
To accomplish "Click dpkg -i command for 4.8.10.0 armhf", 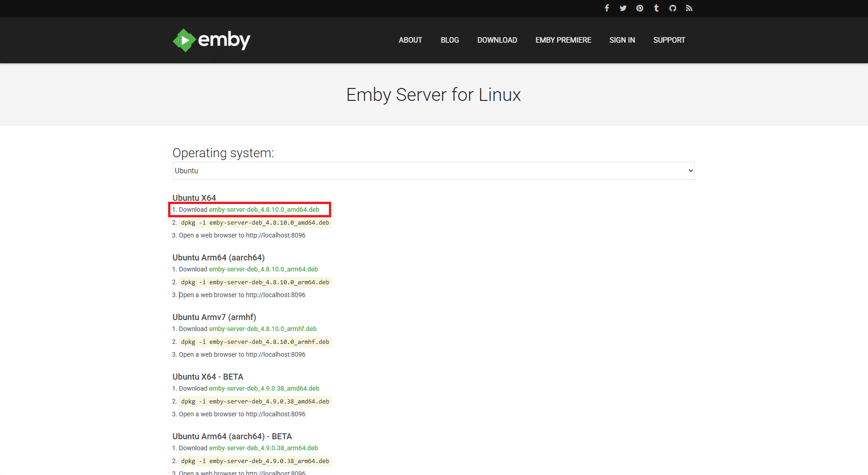I will coord(255,342).
